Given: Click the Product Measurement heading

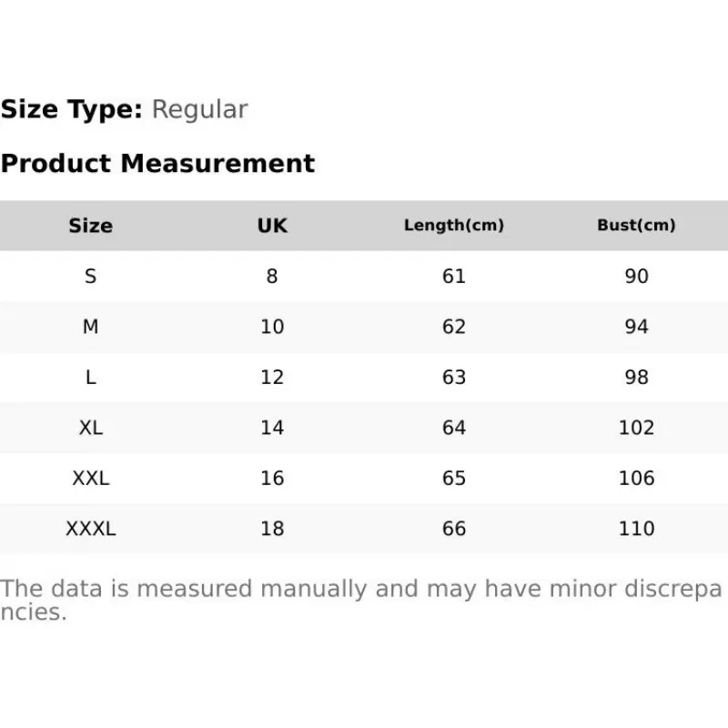Looking at the screenshot, I should 157,164.
